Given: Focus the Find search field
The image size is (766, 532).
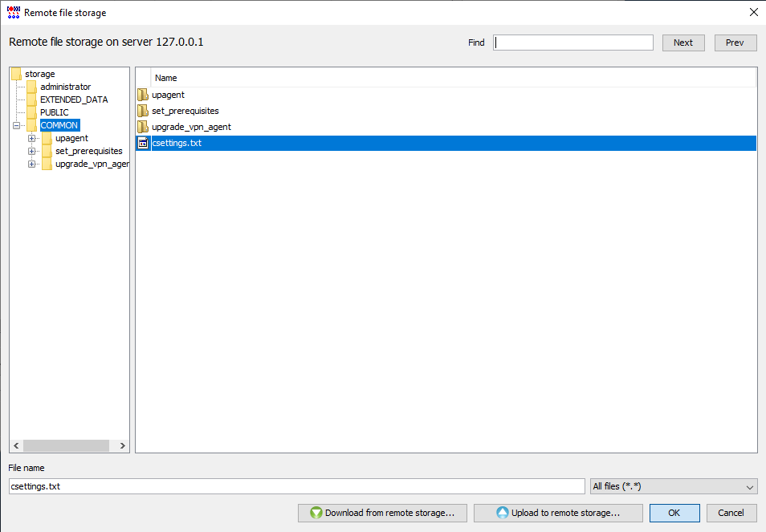Looking at the screenshot, I should [x=573, y=43].
